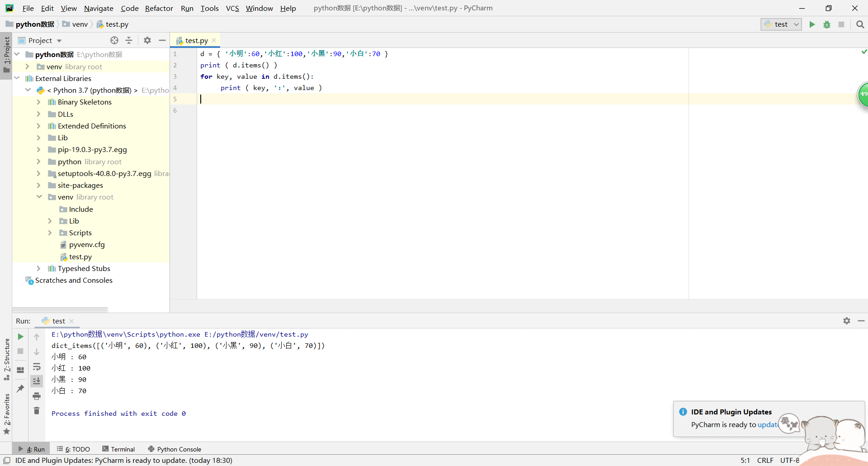This screenshot has width=868, height=466.
Task: Select Scratches and Consoles in tree
Action: tap(74, 281)
